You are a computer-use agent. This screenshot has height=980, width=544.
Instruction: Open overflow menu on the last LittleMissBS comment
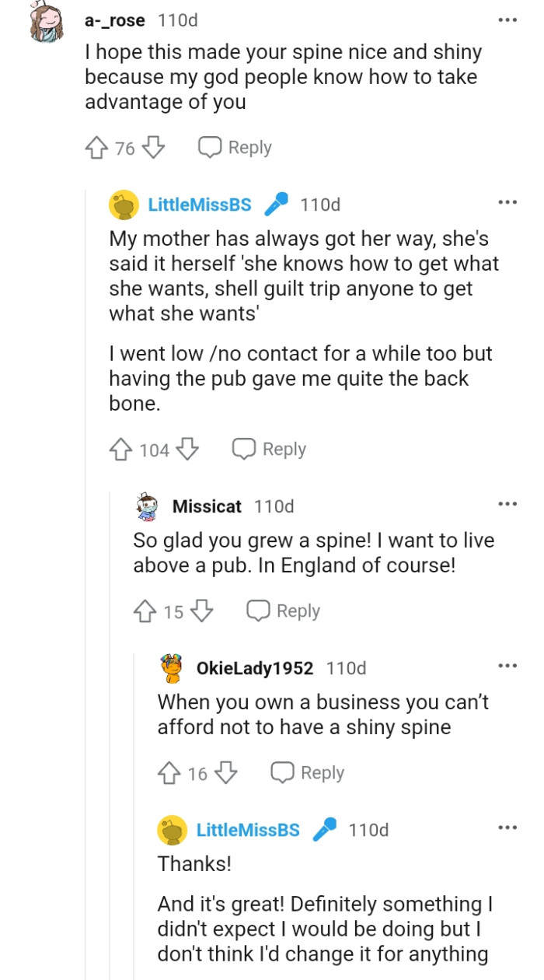pos(507,827)
